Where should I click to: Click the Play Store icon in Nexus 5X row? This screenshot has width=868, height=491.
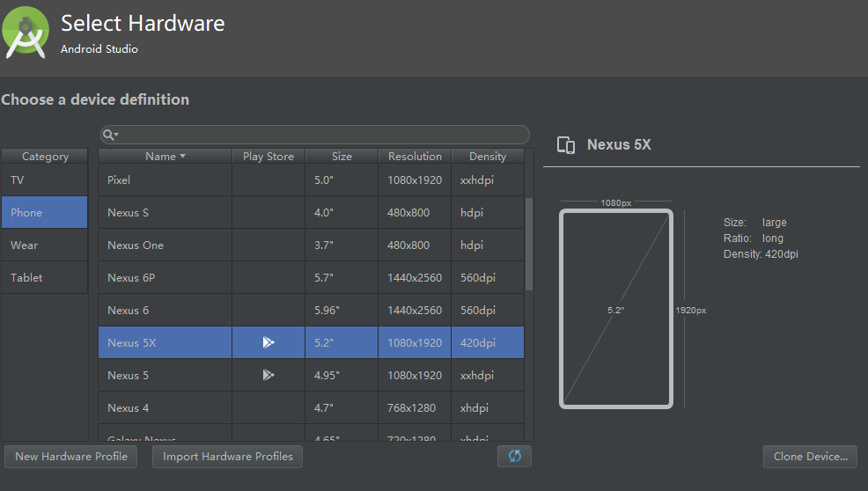(x=268, y=342)
